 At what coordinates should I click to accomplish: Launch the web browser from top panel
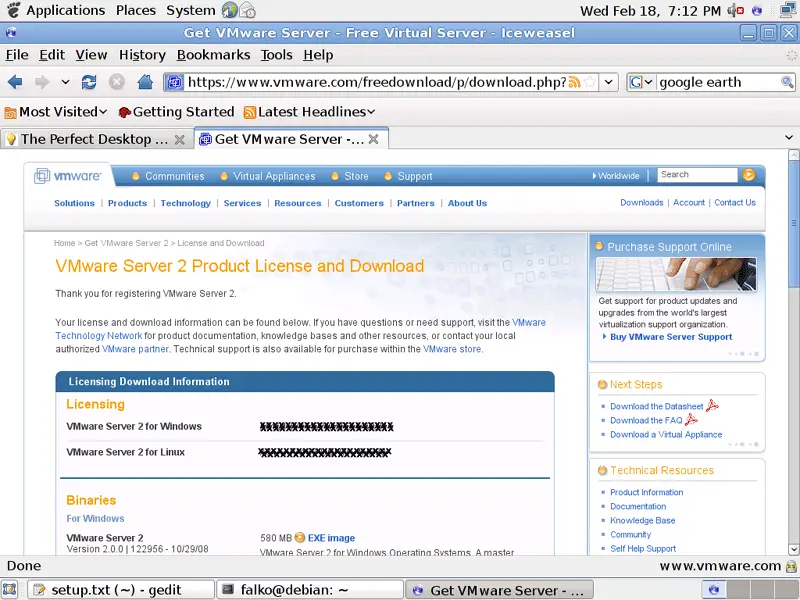230,10
